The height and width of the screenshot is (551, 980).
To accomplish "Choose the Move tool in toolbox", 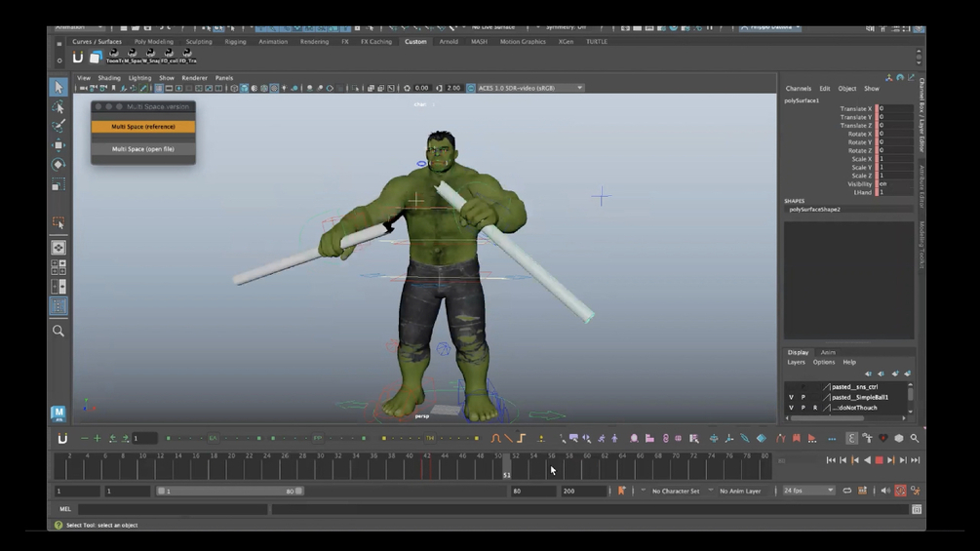I will pos(59,145).
